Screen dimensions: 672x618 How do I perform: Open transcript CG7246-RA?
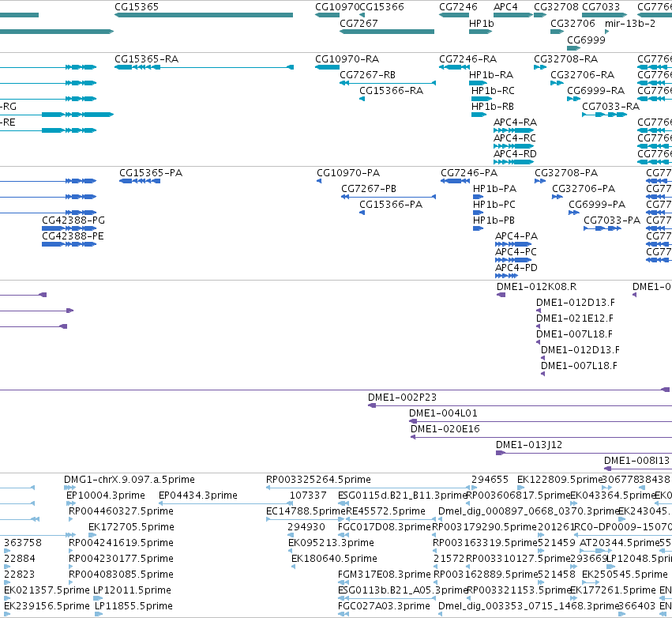[x=467, y=59]
